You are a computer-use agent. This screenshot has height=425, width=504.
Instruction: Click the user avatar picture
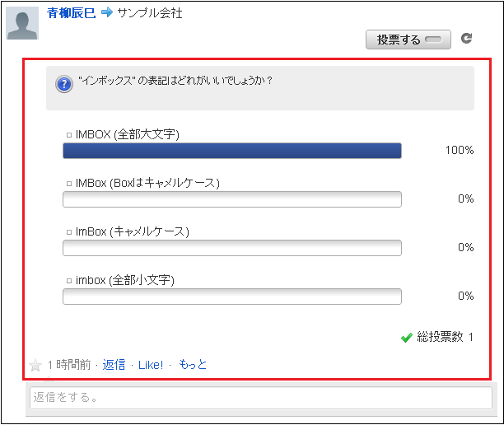point(22,23)
